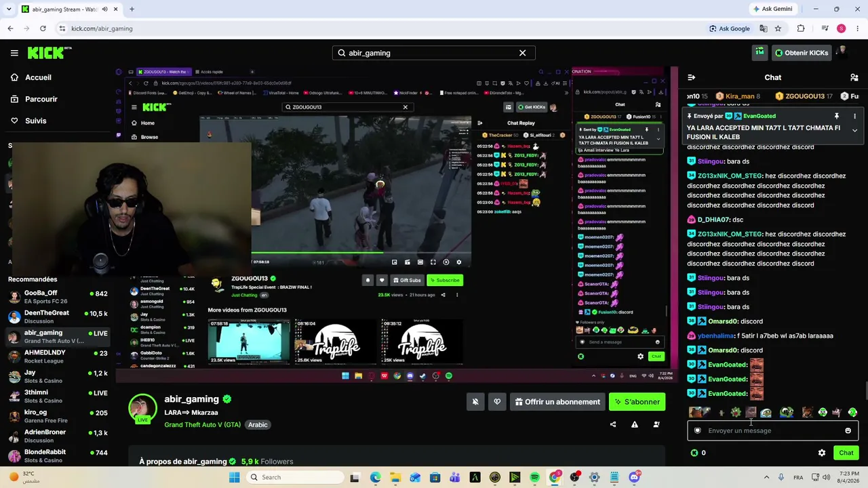868x488 pixels.
Task: Open recommended channel AHMEDLNDY
Action: [x=58, y=357]
